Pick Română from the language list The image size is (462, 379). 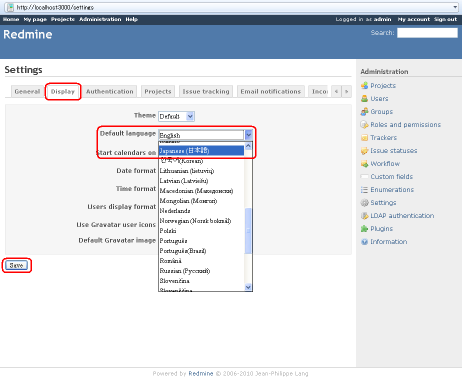(x=201, y=261)
